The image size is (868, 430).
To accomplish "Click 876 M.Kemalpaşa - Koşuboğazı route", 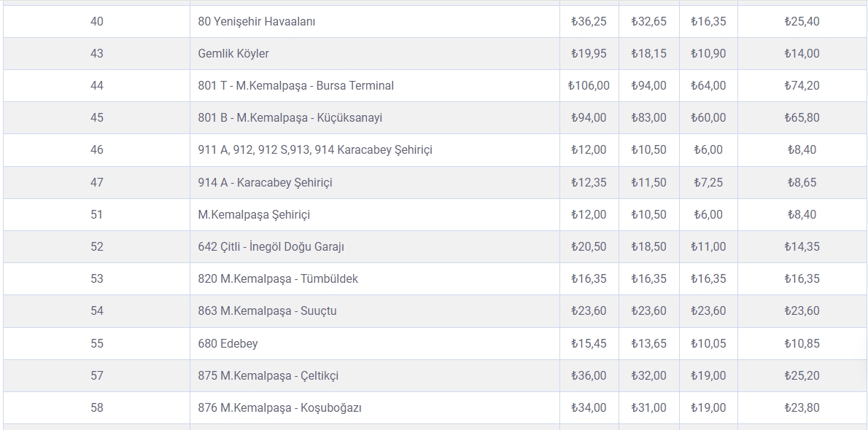I will click(280, 408).
